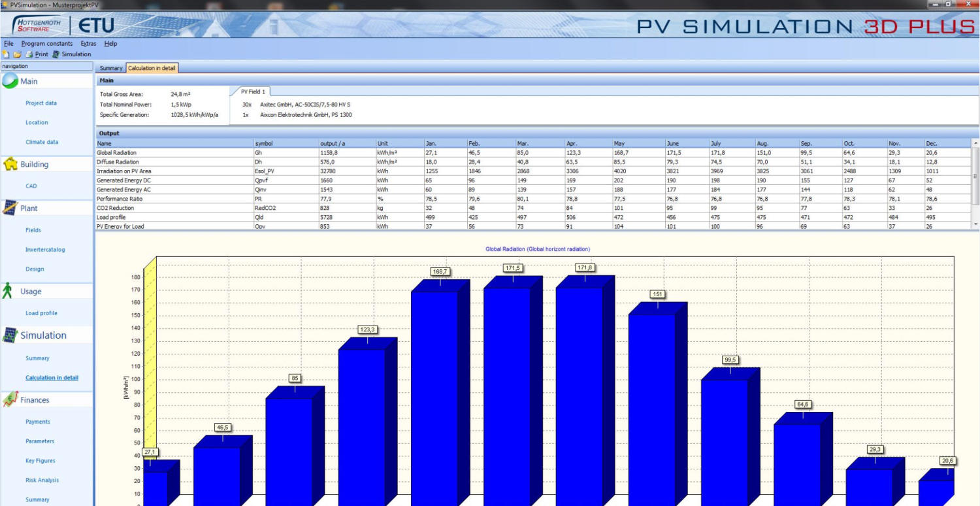Screen dimensions: 980x506
Task: Click the output / a column header
Action: [x=348, y=143]
